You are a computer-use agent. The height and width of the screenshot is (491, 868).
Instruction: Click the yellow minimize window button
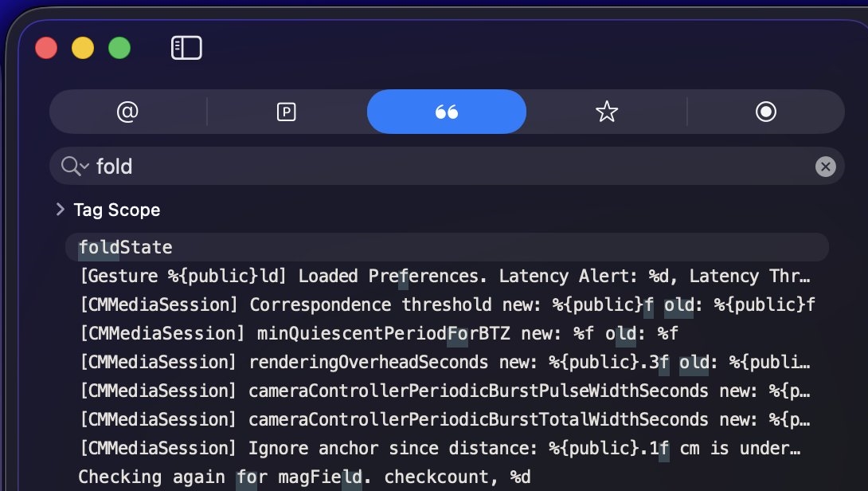[83, 48]
